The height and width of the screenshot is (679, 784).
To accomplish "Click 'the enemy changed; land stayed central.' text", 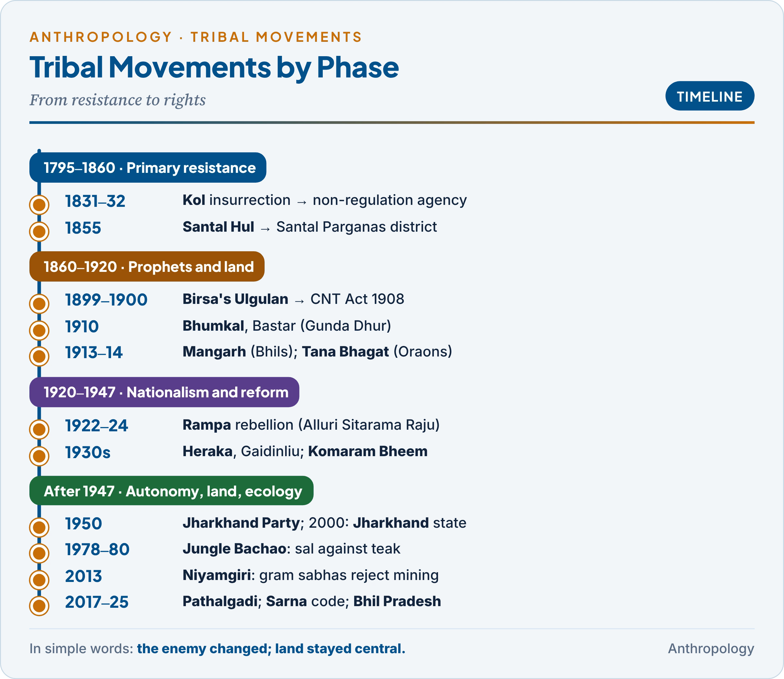I will 271,649.
